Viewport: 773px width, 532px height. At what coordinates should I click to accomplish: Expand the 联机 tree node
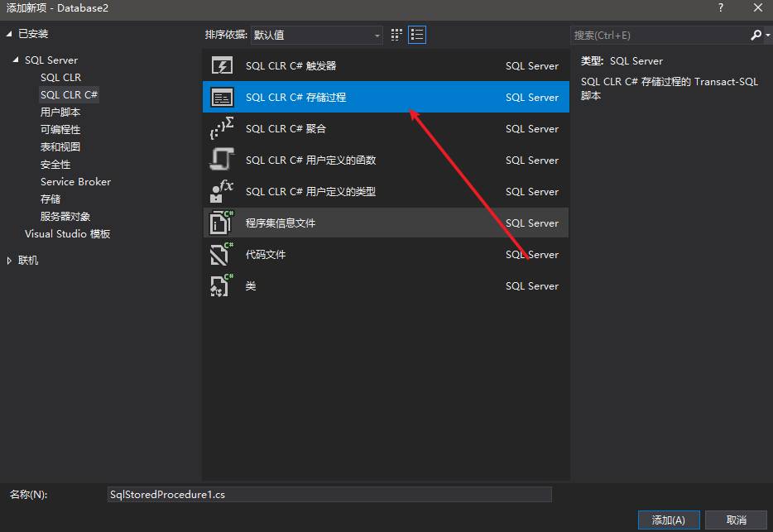coord(10,261)
